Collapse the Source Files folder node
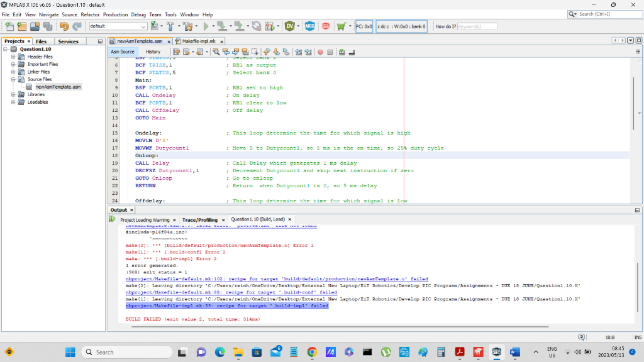Viewport: 644px width, 362px height. (14, 79)
